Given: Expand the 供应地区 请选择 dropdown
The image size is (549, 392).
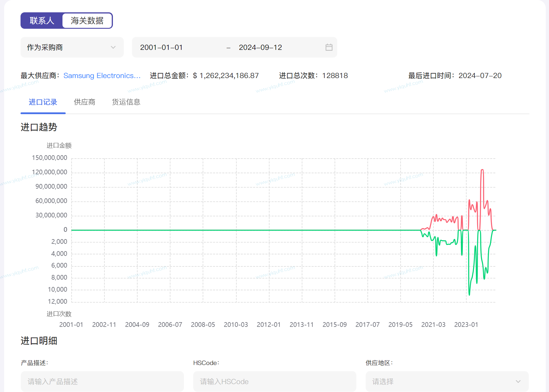Looking at the screenshot, I should 447,381.
